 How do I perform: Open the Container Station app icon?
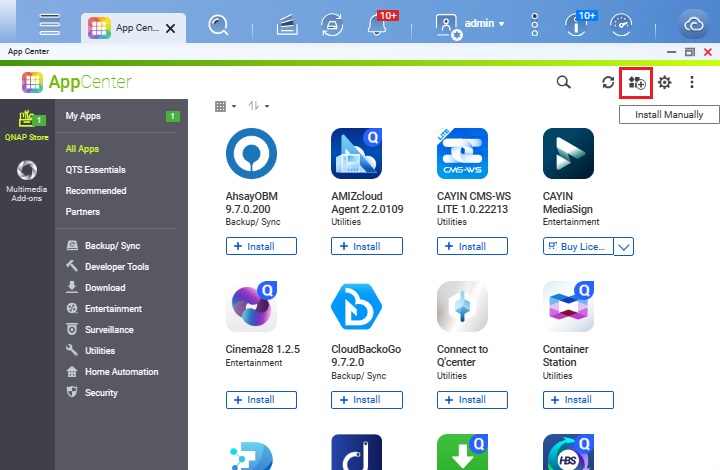(568, 307)
